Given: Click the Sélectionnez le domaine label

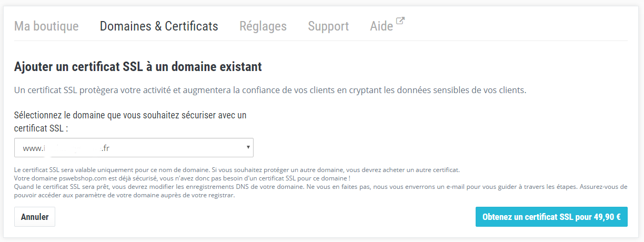Looking at the screenshot, I should point(130,121).
